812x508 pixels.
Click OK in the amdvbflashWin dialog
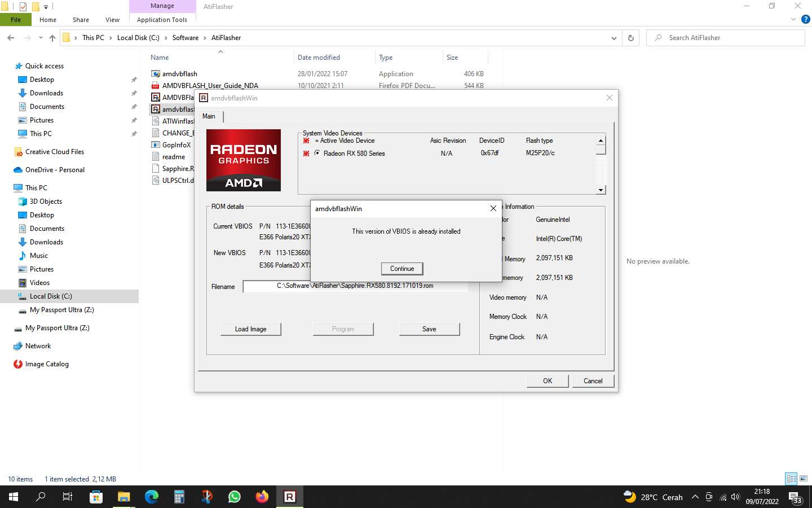547,381
